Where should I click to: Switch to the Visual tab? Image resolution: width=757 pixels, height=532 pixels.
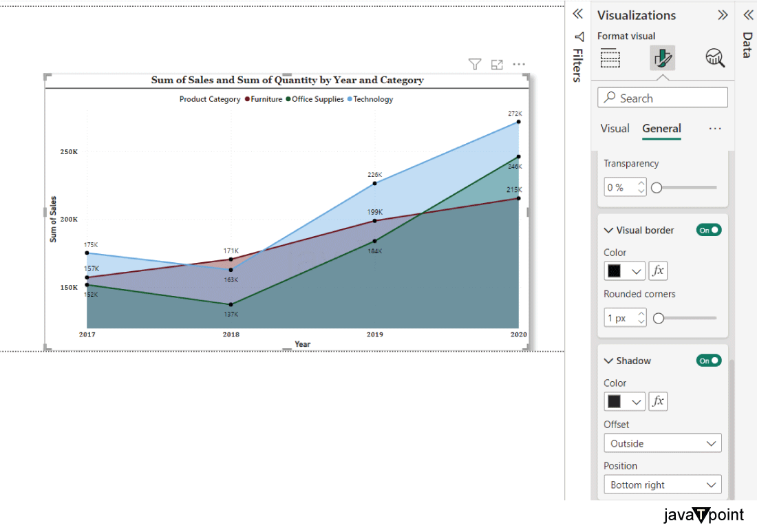click(615, 129)
